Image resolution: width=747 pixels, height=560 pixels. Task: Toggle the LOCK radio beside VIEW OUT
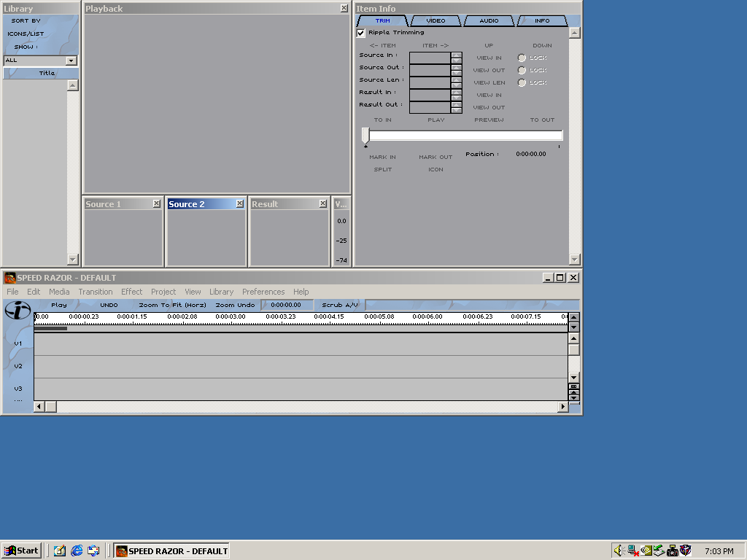point(522,70)
